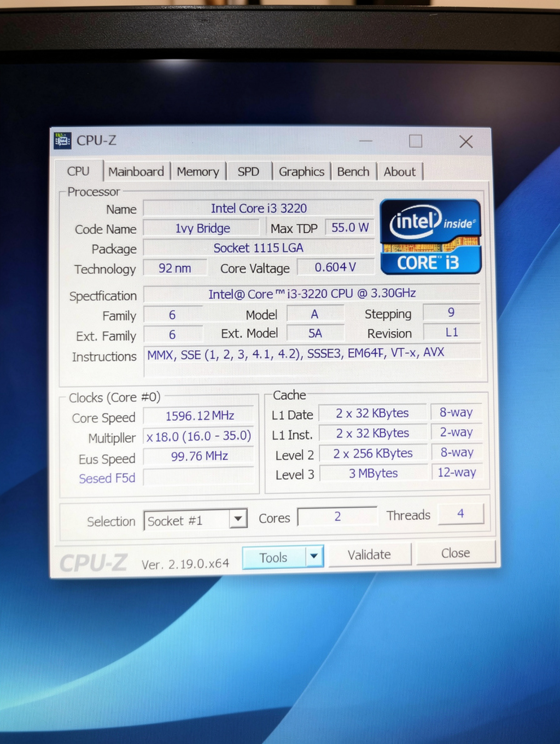Go to the Bench tab
This screenshot has height=744, width=560.
pos(353,172)
